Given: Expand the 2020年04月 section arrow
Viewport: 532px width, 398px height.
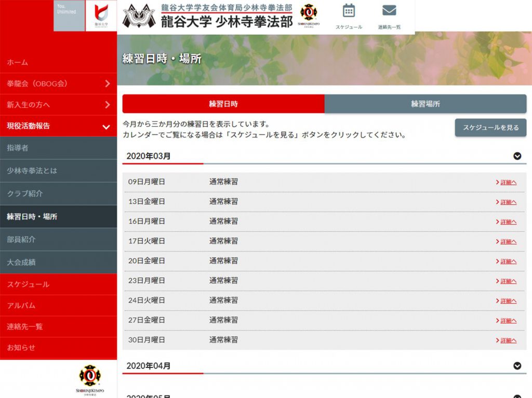Looking at the screenshot, I should tap(517, 366).
